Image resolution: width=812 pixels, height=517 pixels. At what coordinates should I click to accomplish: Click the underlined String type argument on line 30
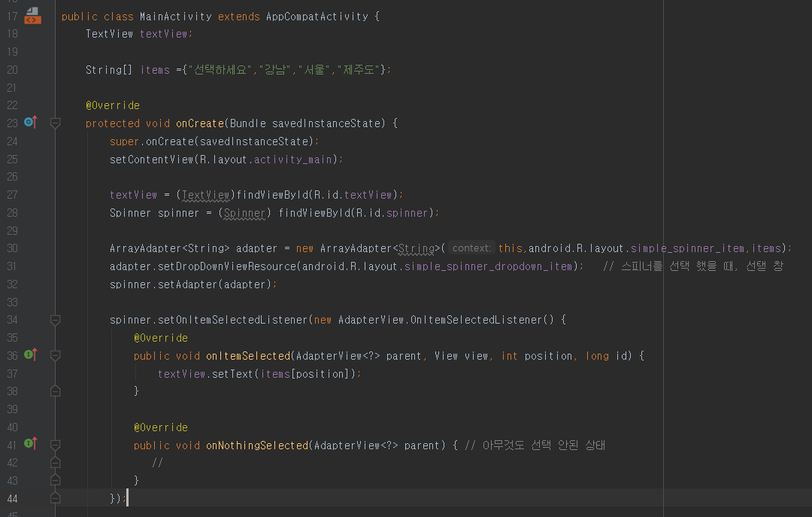(x=417, y=249)
